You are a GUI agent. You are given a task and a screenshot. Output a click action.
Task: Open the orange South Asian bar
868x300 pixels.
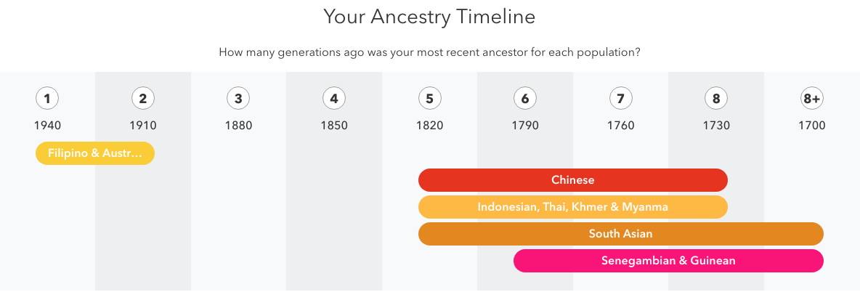tap(620, 234)
